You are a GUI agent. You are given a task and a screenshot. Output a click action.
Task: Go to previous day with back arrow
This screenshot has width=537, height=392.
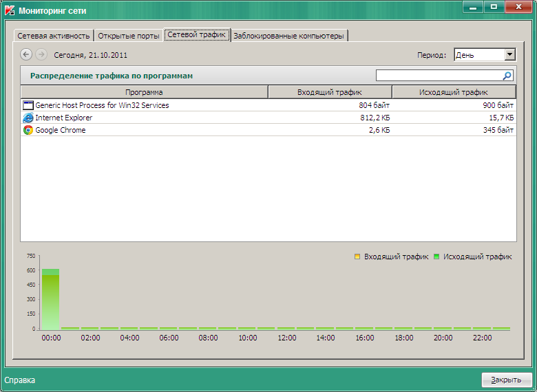(27, 54)
